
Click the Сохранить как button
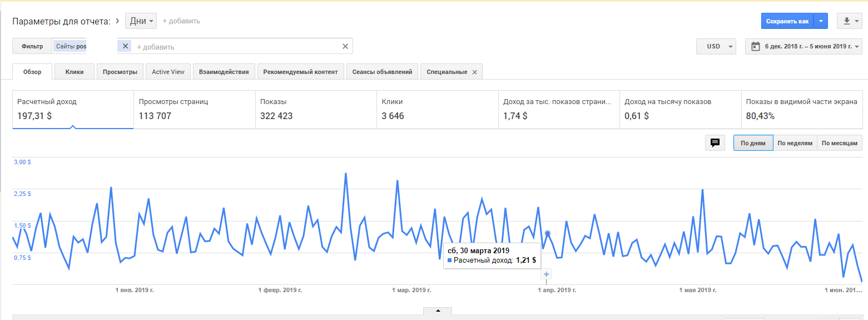pos(787,21)
